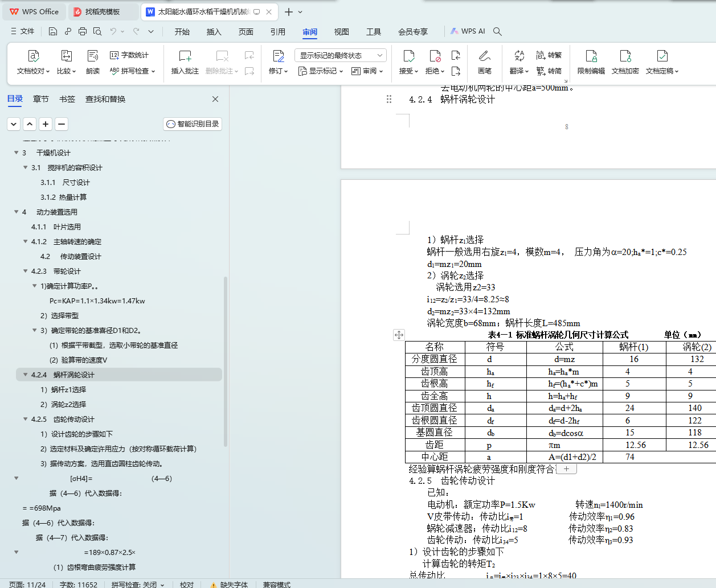This screenshot has height=588, width=716.
Task: Collapse the 3.1 搅拌机的容积设计 node
Action: pos(26,167)
